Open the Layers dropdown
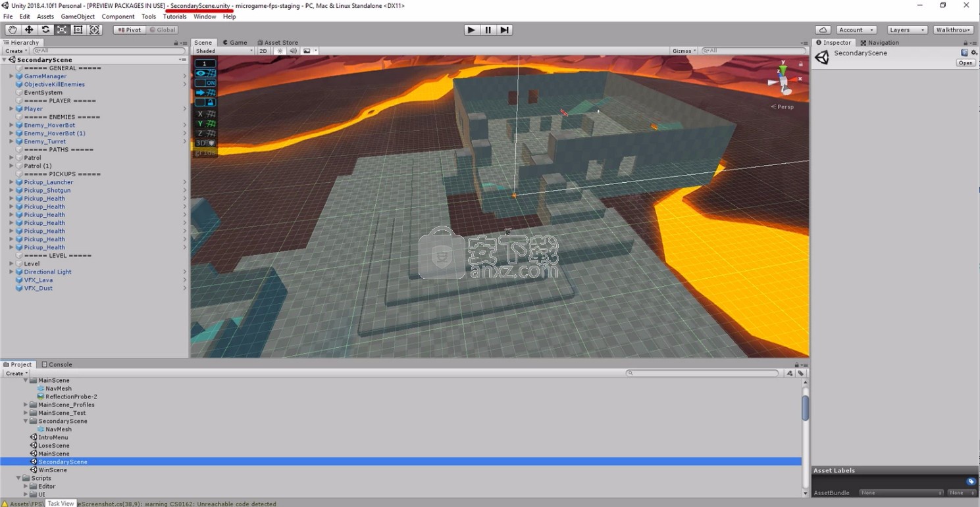The height and width of the screenshot is (507, 980). [x=906, y=30]
